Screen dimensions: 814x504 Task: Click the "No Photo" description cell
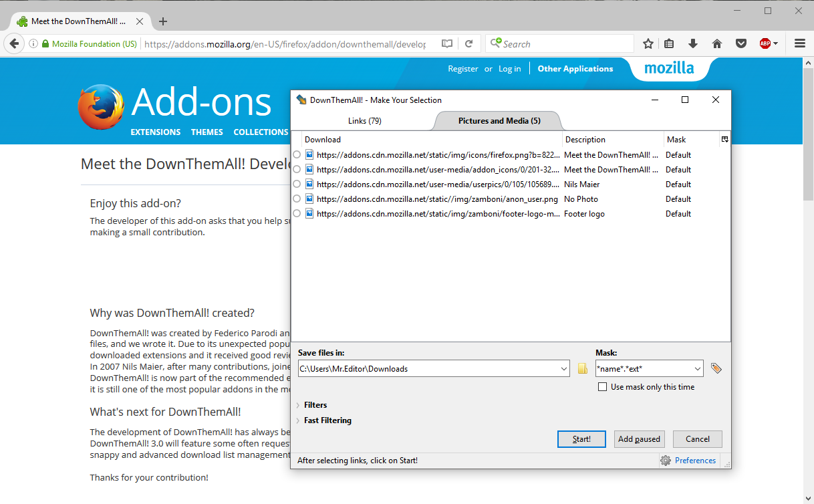(581, 199)
